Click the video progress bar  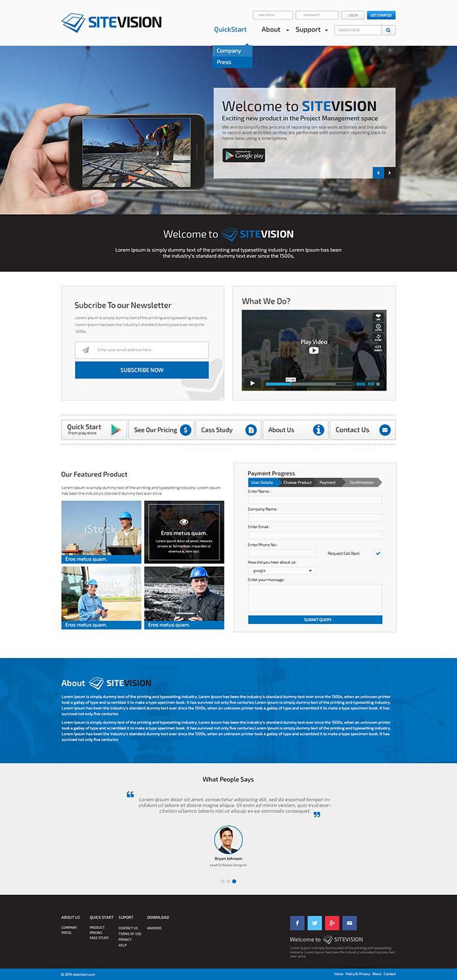[x=309, y=384]
